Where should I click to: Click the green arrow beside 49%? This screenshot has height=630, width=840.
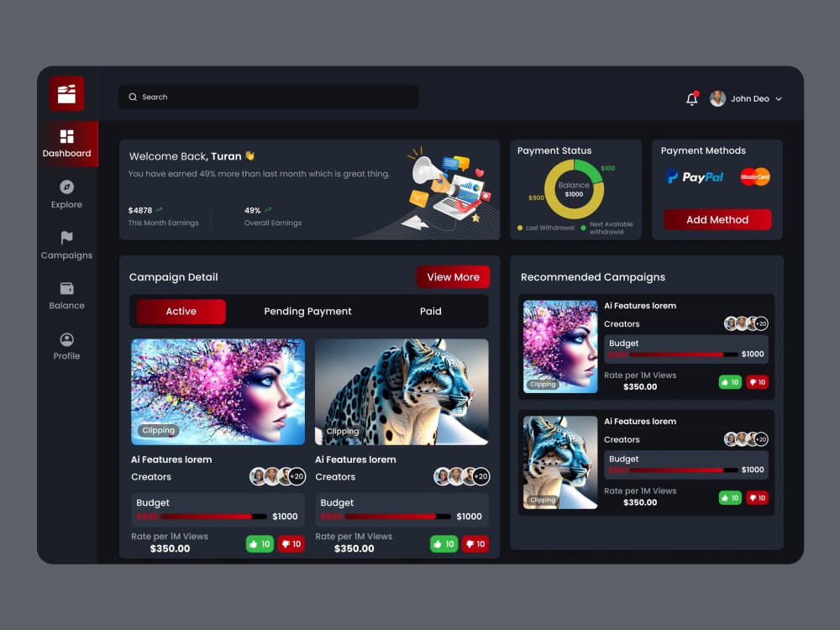pyautogui.click(x=268, y=210)
